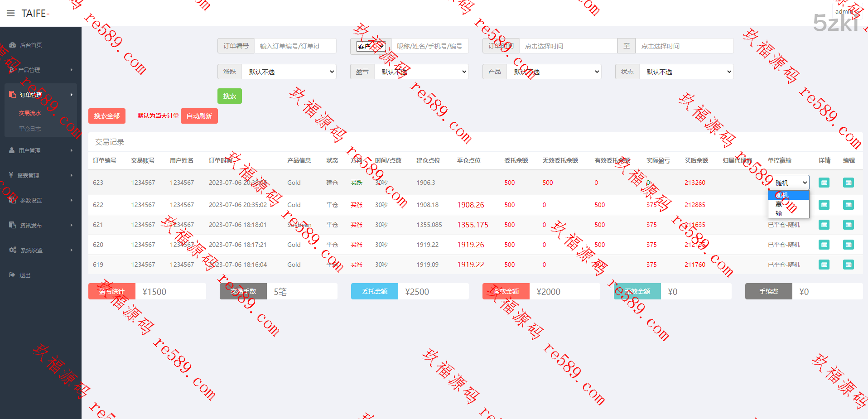The image size is (868, 419).
Task: Pick the order end time field after 至
Action: click(x=685, y=46)
